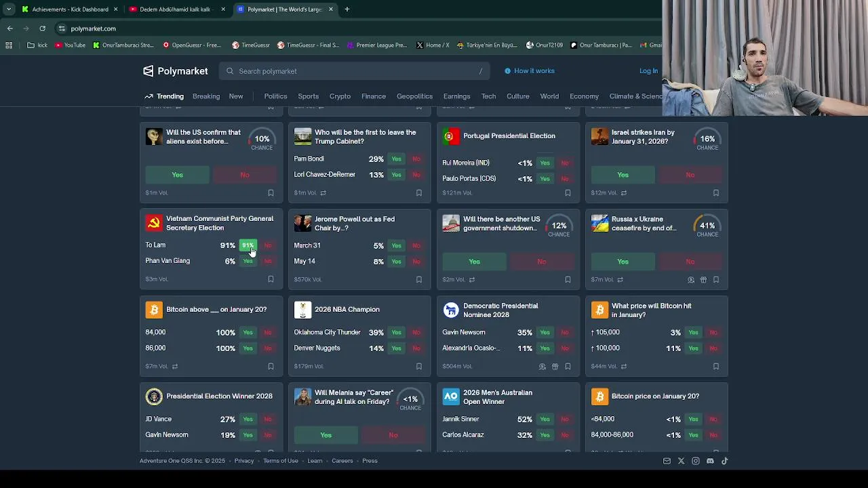Bookmark the Portugal Presidential Election market
Screen dimensions: 868x488
(x=568, y=192)
